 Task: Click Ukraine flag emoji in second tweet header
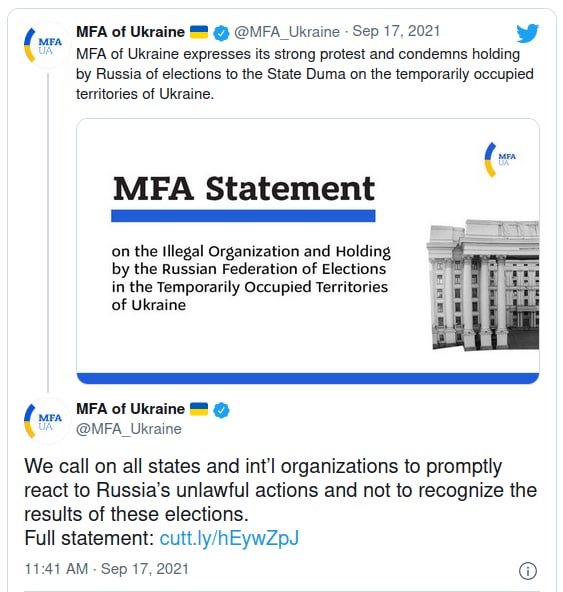pyautogui.click(x=199, y=409)
